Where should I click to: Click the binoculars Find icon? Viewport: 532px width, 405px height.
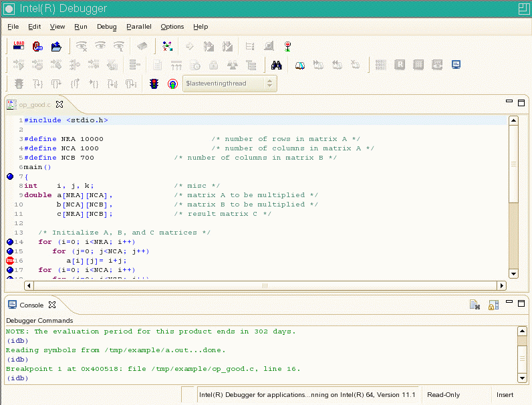click(x=277, y=65)
